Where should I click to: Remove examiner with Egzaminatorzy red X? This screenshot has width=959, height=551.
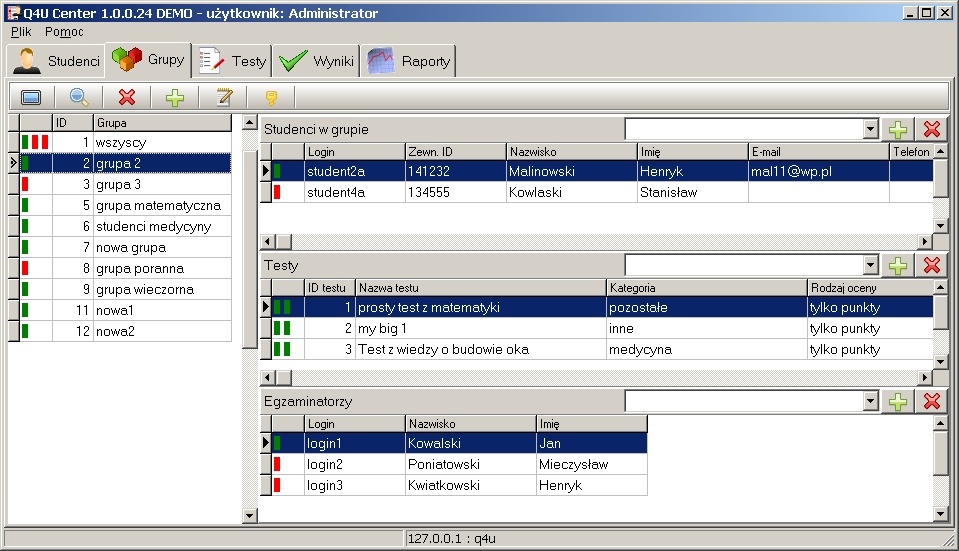(x=931, y=402)
